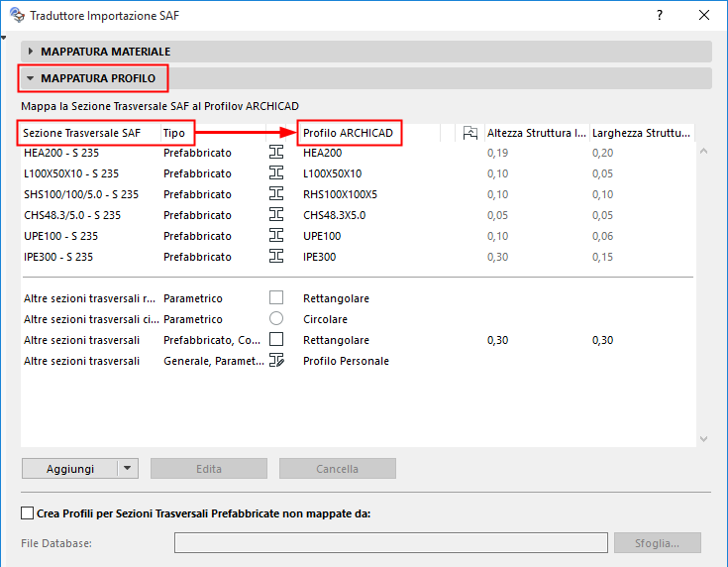Click the profile icon in UPE100 row

click(276, 235)
